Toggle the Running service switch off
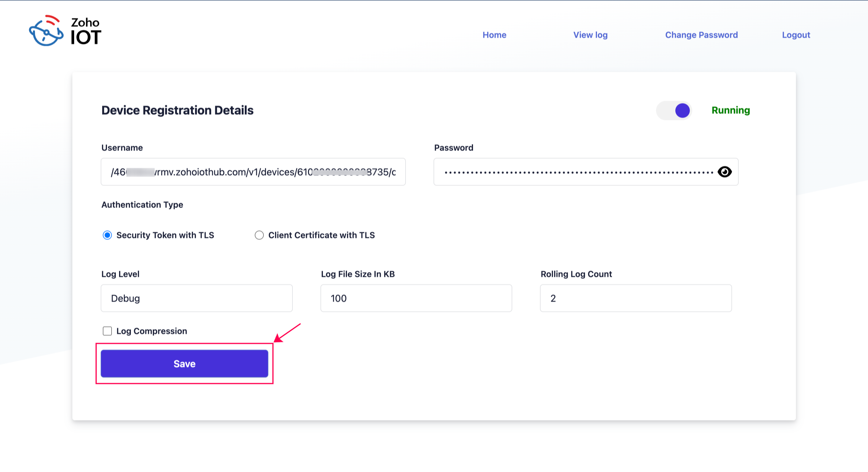This screenshot has height=472, width=868. pyautogui.click(x=674, y=111)
